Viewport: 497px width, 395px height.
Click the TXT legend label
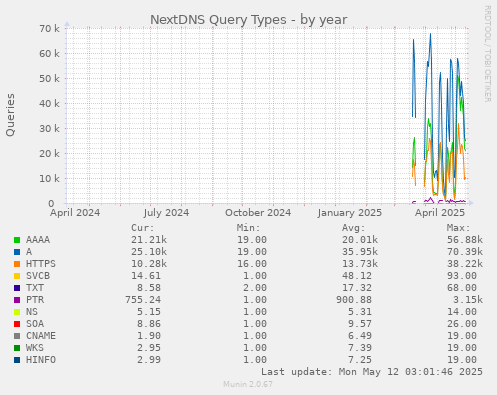pos(35,288)
